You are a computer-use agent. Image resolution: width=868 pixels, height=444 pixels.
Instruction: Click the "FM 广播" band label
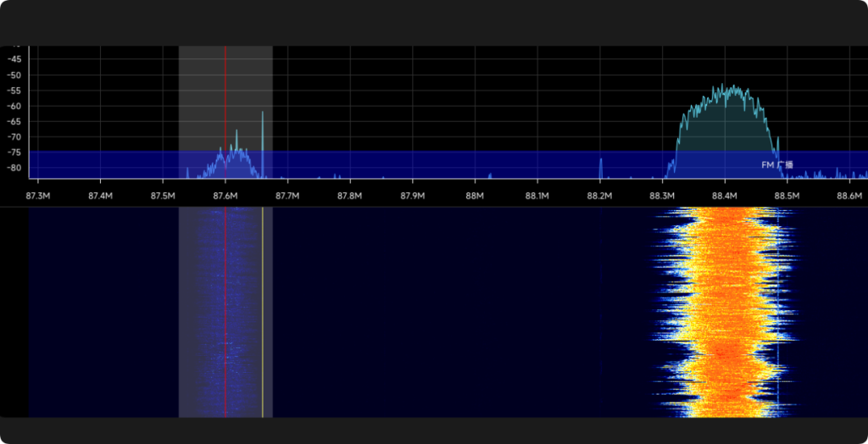point(777,165)
